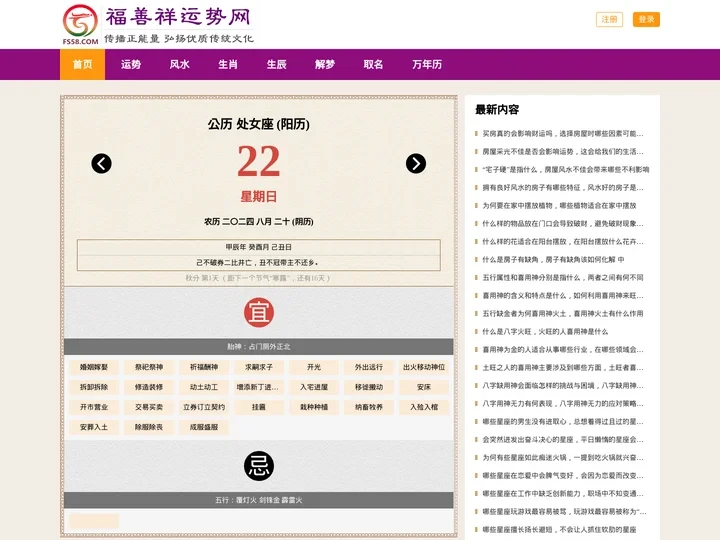Open article “宅子硬”是指什么
The height and width of the screenshot is (540, 720).
pos(566,169)
